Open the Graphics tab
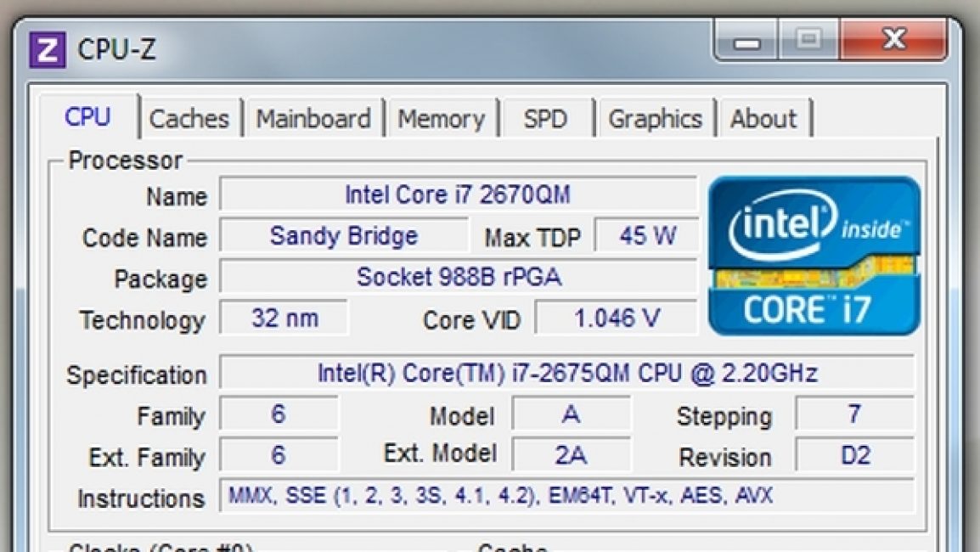Viewport: 980px width, 552px height. (x=655, y=119)
